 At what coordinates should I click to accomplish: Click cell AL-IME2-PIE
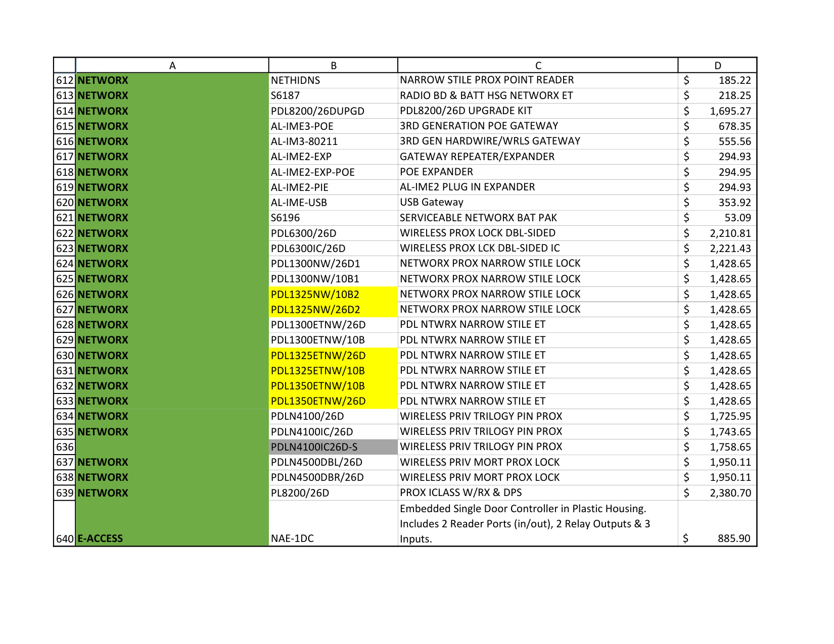pyautogui.click(x=334, y=187)
